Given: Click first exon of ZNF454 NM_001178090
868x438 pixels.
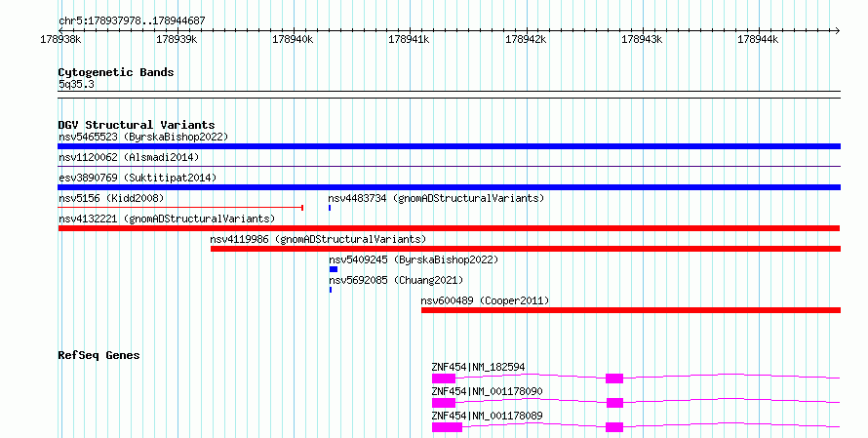Looking at the screenshot, I should [x=444, y=403].
